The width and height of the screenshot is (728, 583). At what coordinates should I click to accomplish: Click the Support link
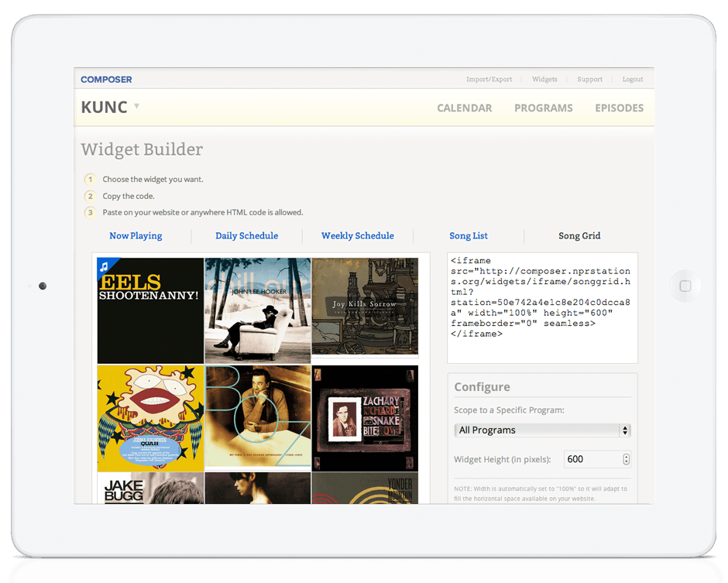[x=589, y=79]
